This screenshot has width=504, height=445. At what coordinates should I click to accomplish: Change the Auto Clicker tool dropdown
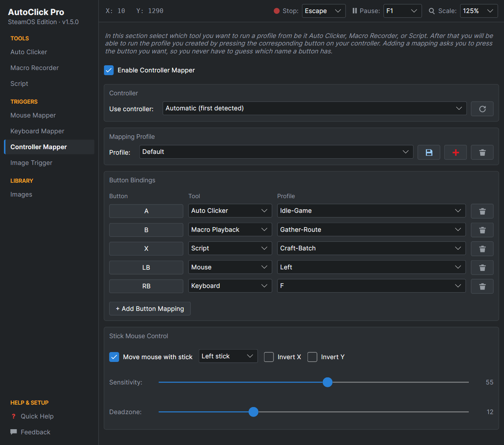[x=230, y=211]
